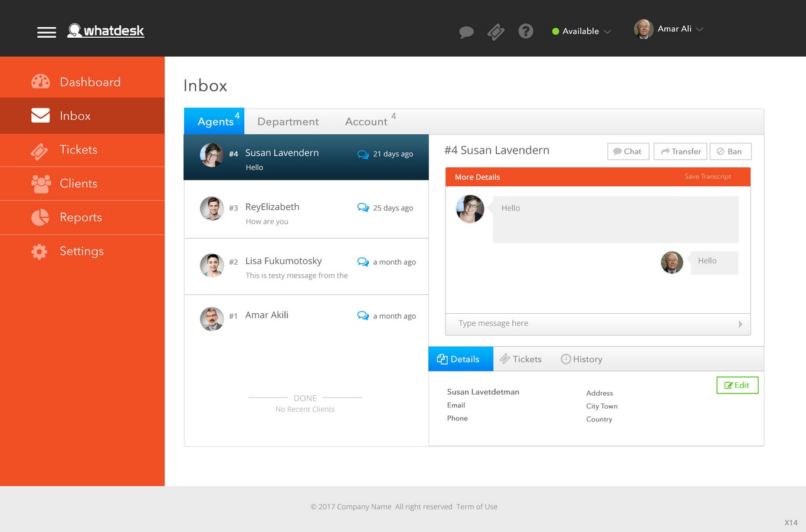The width and height of the screenshot is (806, 532).
Task: Open the help question mark icon
Action: [x=526, y=31]
